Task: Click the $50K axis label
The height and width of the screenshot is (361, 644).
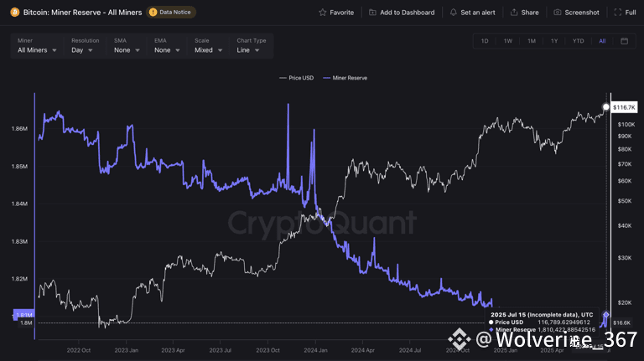Action: [625, 201]
